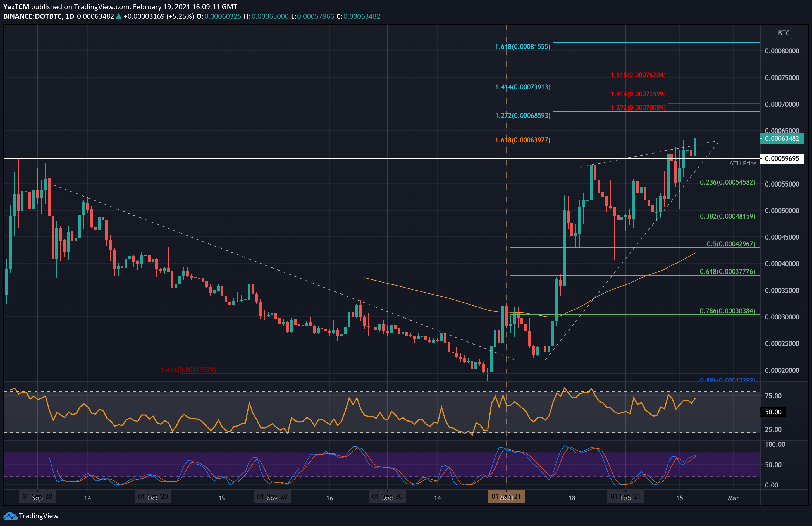Click the 01 Sep '20 date label
Screen dimensions: 812x526
click(37, 496)
